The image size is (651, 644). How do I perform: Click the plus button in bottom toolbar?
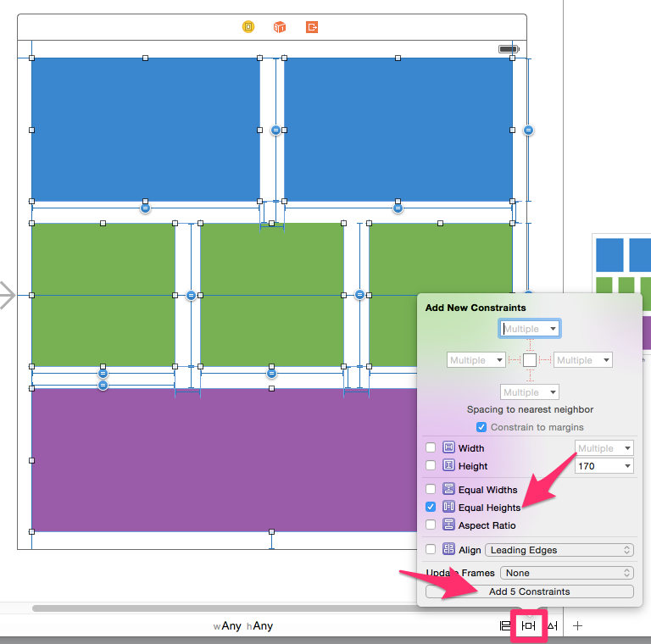point(577,625)
